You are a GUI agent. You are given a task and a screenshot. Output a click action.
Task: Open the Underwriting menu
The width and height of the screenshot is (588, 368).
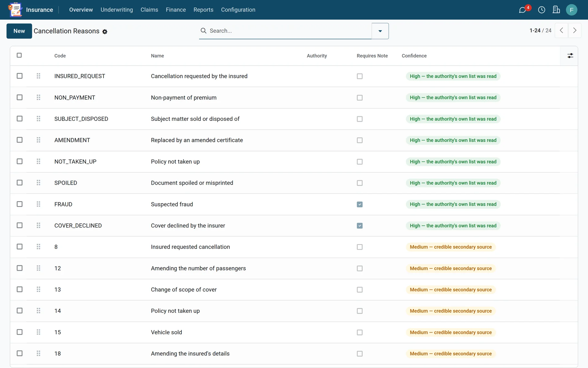pos(117,10)
